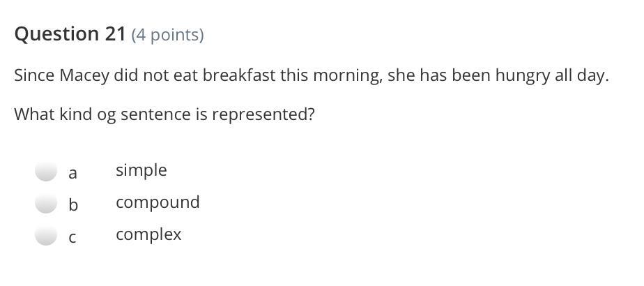The width and height of the screenshot is (644, 286).
Task: Click the letter label "a"
Action: (72, 172)
